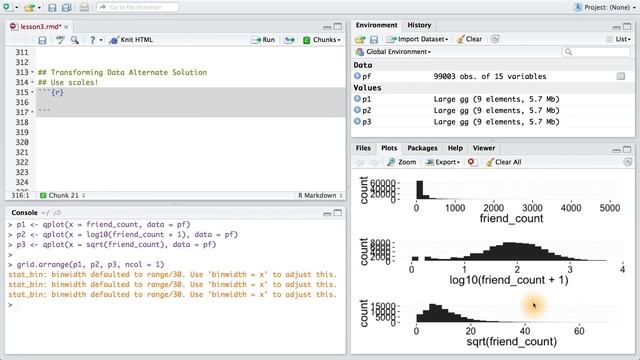Image resolution: width=640 pixels, height=360 pixels.
Task: Click the Save icon in main toolbar
Action: point(52,7)
